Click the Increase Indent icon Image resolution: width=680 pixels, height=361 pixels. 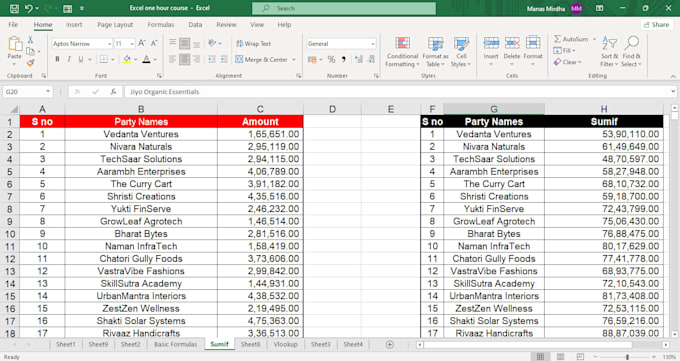223,59
